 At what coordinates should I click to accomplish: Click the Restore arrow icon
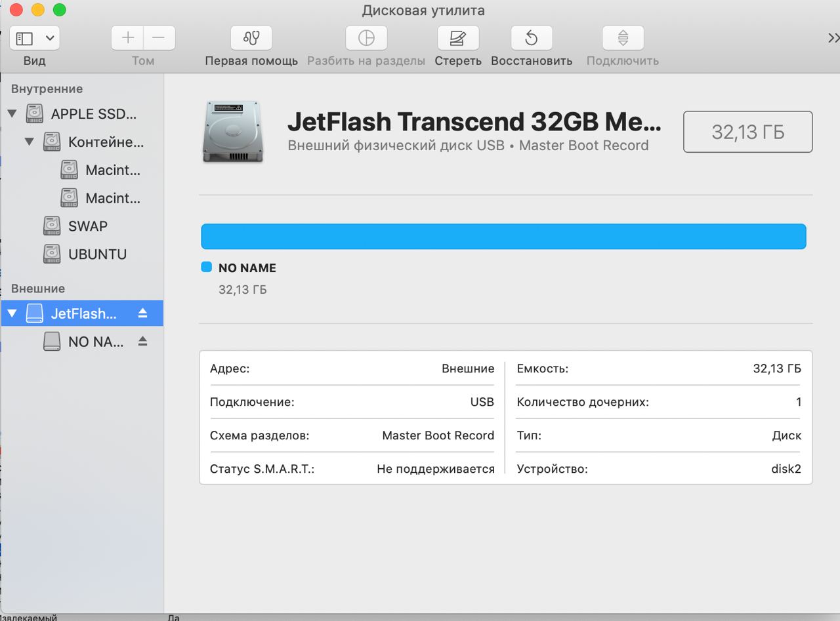532,38
